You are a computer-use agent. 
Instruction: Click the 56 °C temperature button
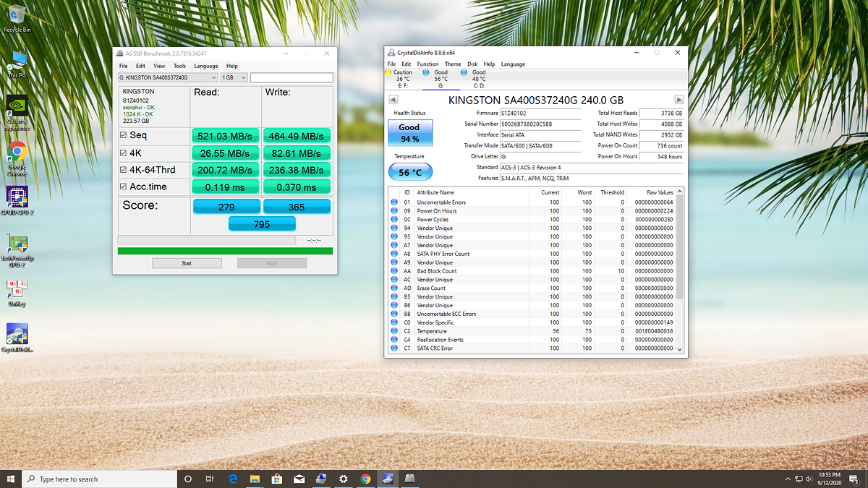click(x=409, y=173)
